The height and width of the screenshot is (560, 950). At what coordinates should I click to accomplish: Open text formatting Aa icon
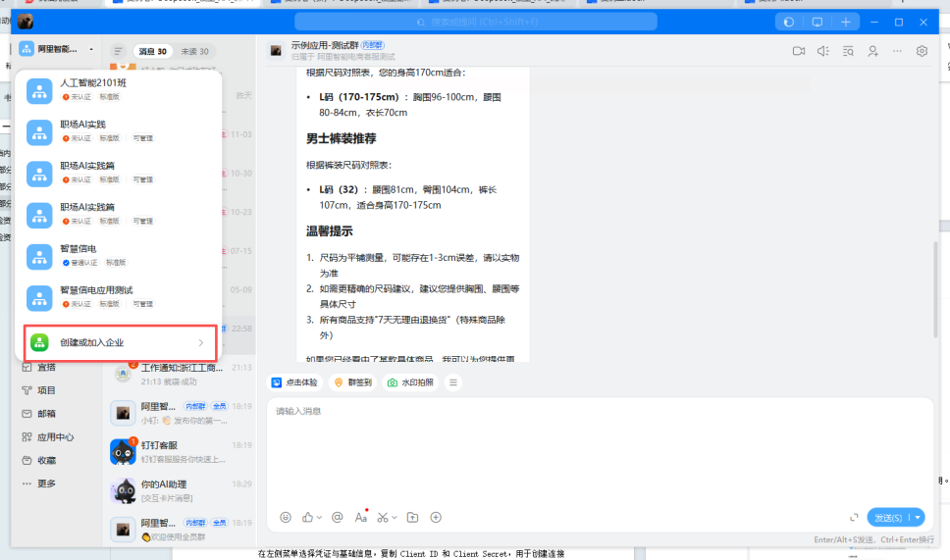(x=361, y=517)
